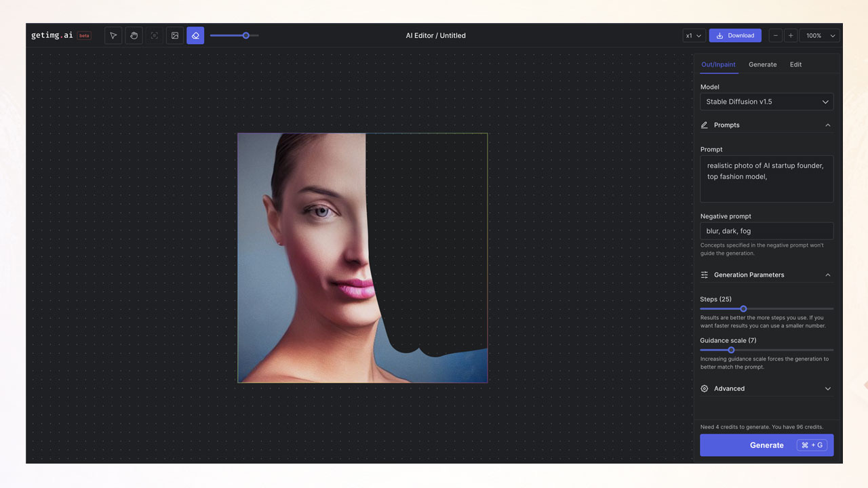The image size is (868, 488).
Task: Collapse the Prompts section
Action: (827, 125)
